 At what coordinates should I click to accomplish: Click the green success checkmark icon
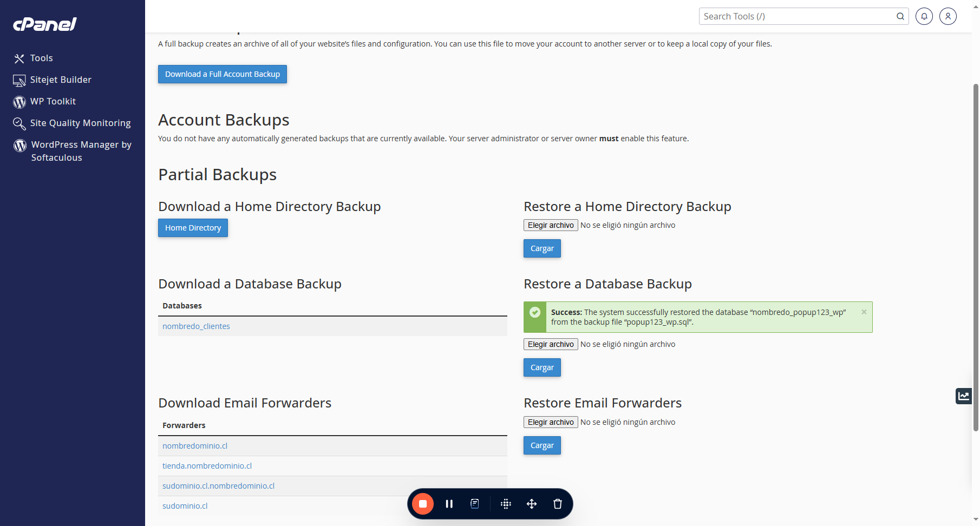535,312
